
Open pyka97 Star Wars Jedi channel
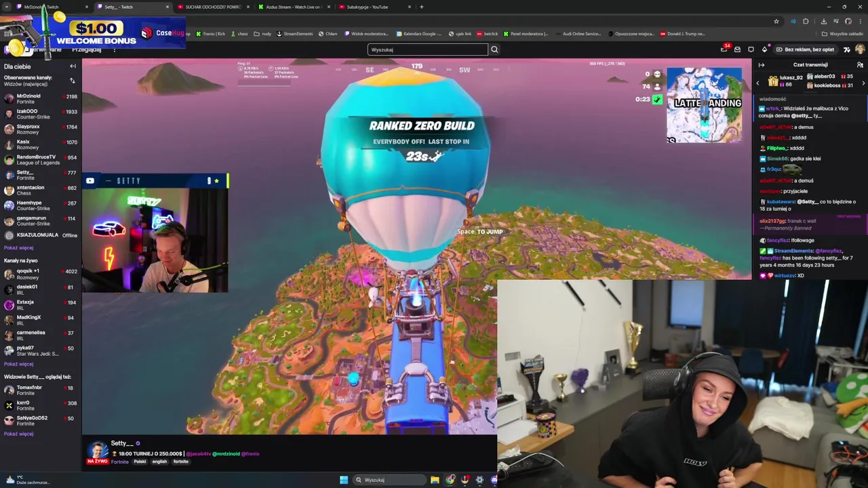[41, 350]
